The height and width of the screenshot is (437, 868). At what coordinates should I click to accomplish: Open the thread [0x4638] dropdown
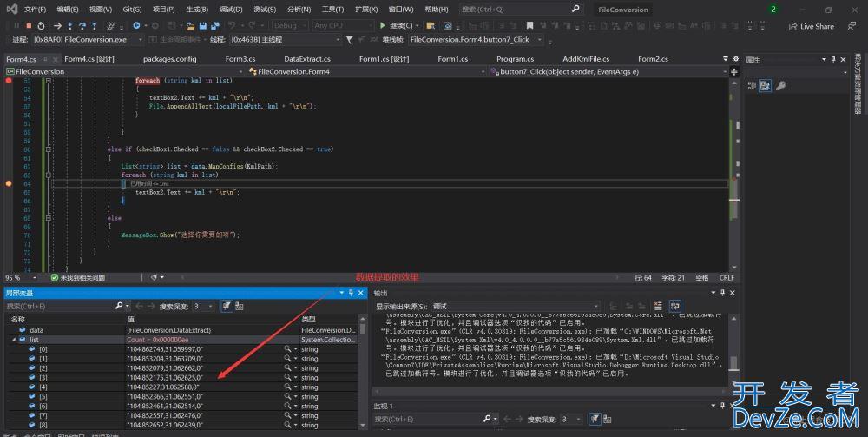(x=286, y=39)
